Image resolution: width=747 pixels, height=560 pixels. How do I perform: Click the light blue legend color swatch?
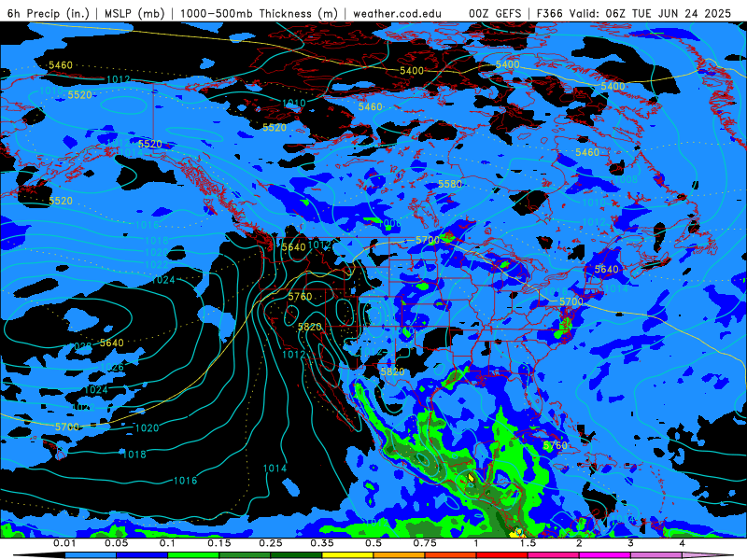tap(91, 555)
